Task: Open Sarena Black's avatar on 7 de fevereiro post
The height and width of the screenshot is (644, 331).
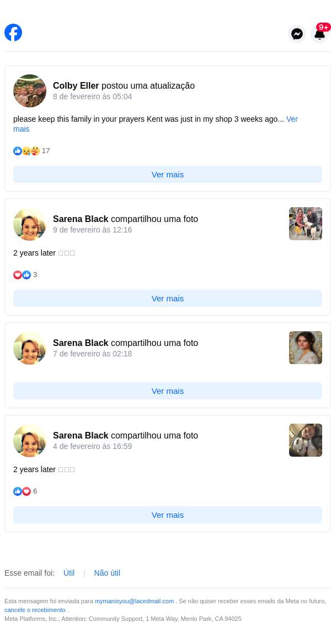Action: pos(30,348)
